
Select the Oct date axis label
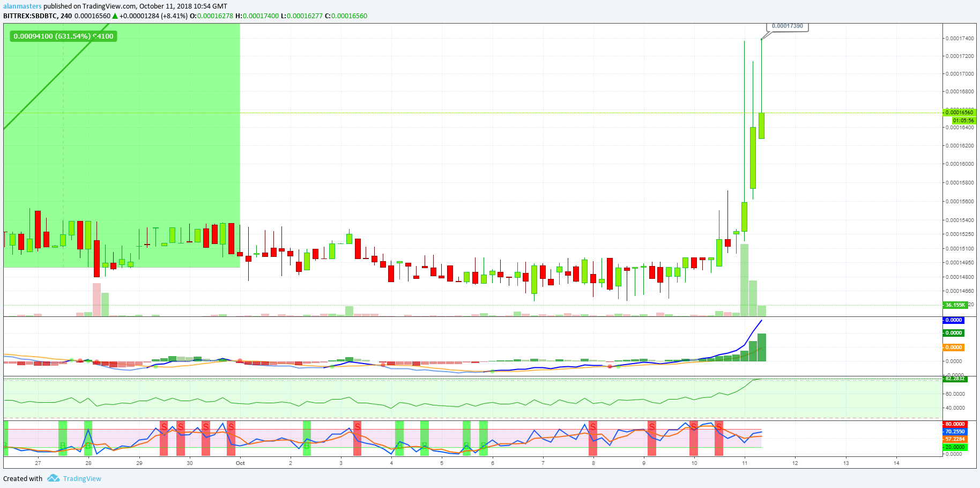240,463
